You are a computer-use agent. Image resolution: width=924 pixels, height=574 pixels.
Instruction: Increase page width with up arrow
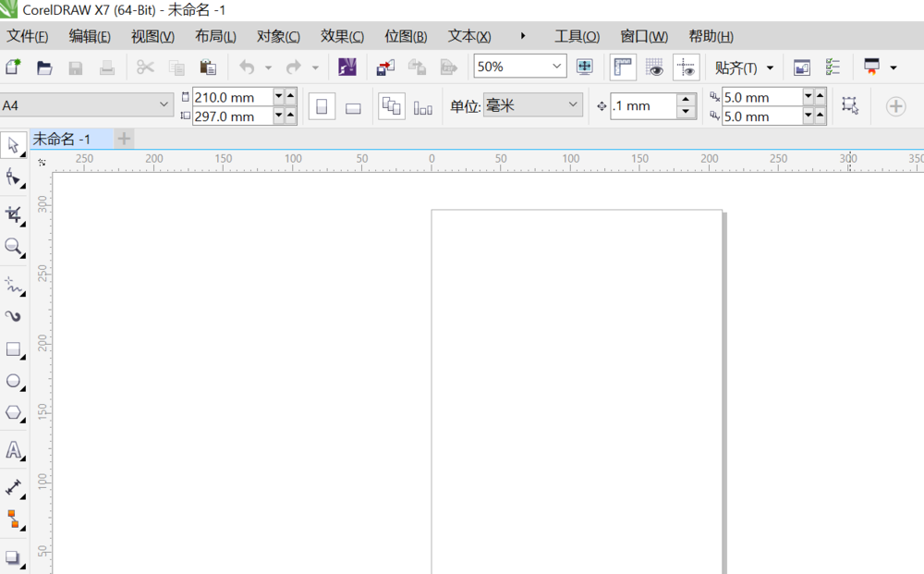coord(290,95)
